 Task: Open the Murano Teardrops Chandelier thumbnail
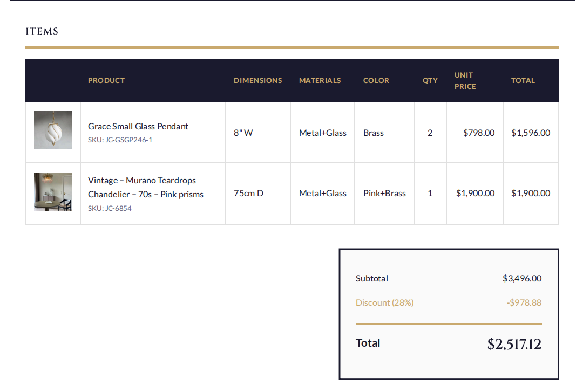click(x=53, y=192)
